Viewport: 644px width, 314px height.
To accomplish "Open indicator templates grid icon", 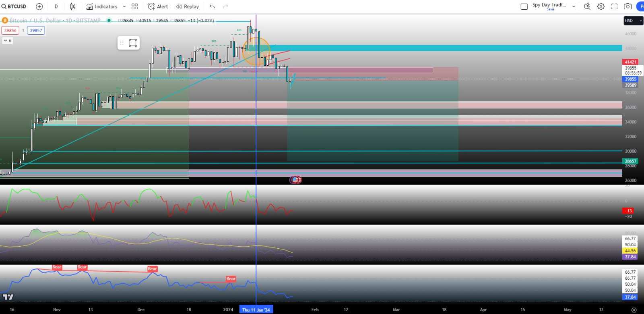I will 134,6.
